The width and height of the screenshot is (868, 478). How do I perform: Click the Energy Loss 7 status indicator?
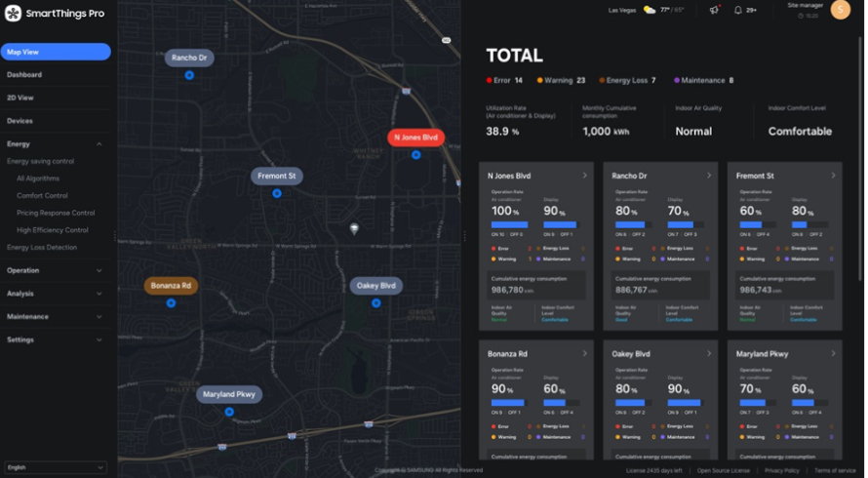627,80
